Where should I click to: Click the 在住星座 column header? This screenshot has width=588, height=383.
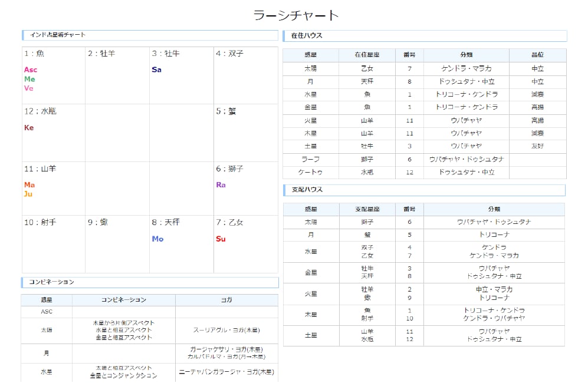click(x=367, y=55)
